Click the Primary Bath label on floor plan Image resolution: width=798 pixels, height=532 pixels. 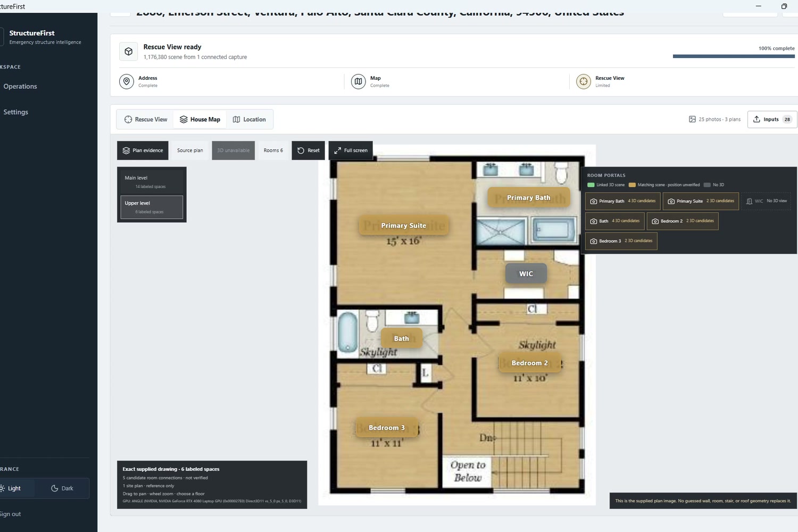pos(529,197)
